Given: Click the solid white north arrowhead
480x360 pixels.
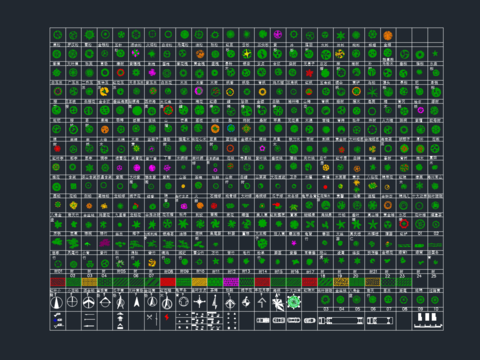Looking at the screenshot, I should pyautogui.click(x=136, y=302).
